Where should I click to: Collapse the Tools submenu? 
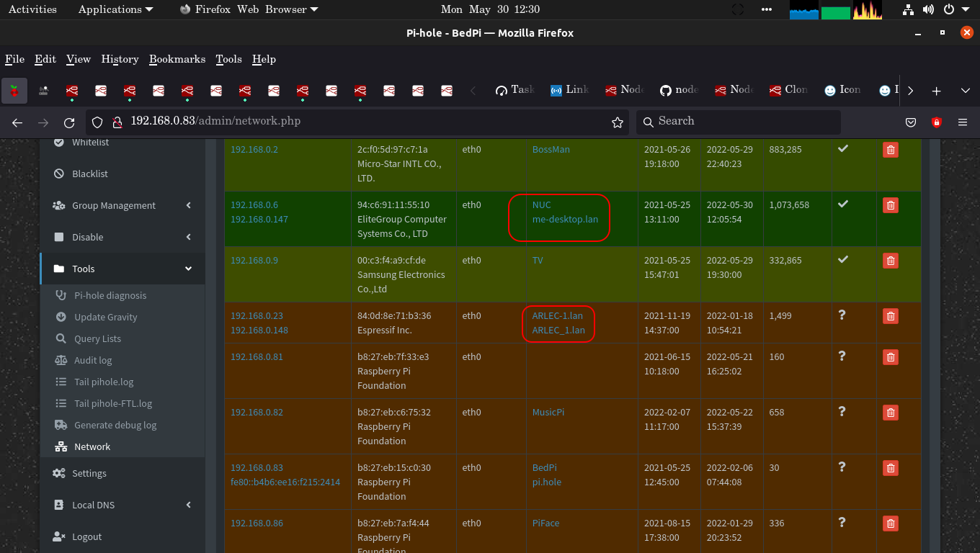[122, 269]
